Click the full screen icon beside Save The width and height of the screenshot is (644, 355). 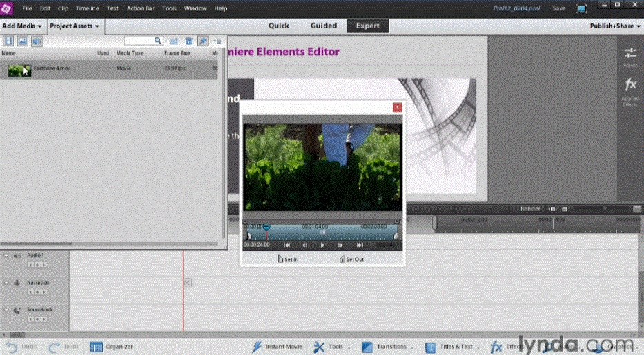click(x=581, y=8)
